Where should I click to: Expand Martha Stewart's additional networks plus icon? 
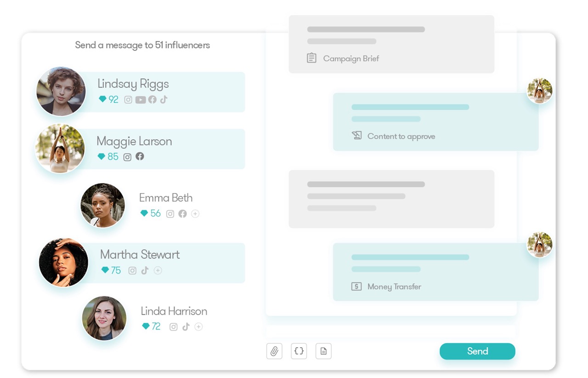click(x=158, y=270)
